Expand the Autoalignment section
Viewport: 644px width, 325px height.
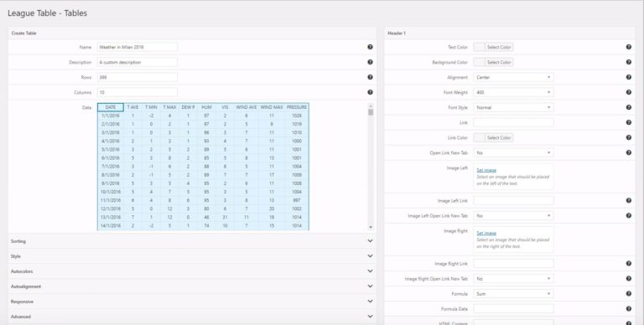[x=192, y=286]
